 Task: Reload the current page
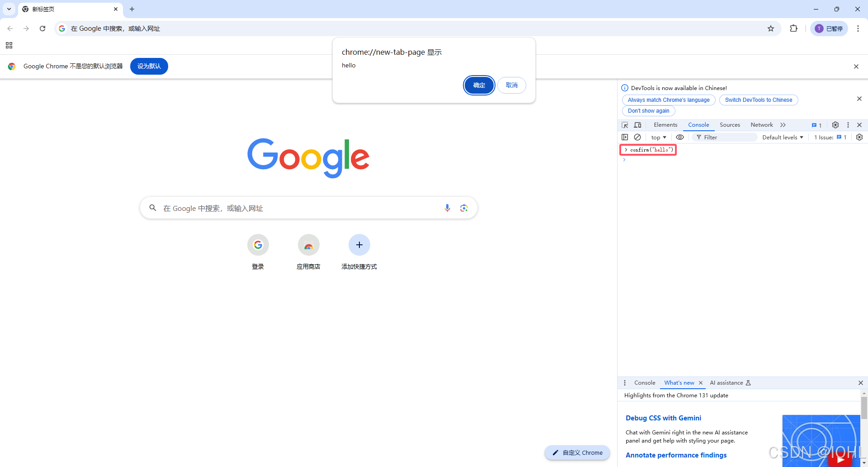42,29
